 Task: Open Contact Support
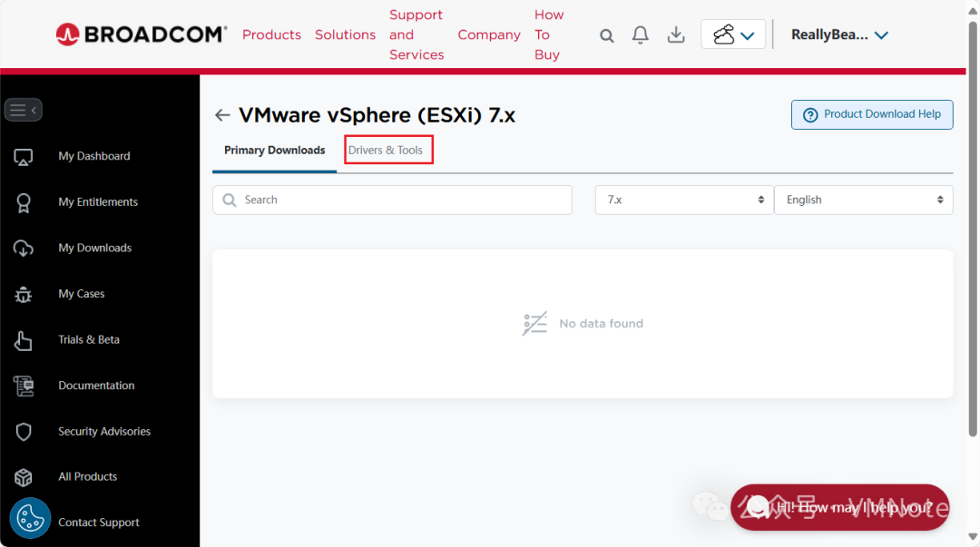click(x=99, y=523)
